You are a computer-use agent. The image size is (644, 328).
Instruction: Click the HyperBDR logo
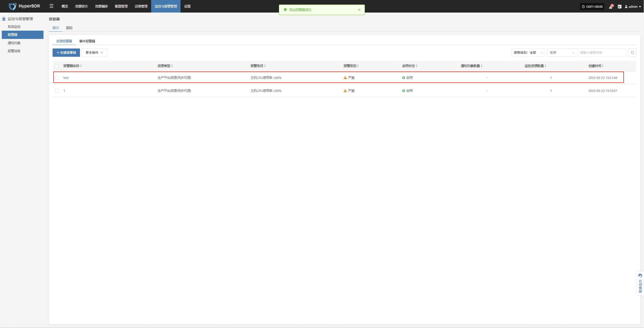pyautogui.click(x=24, y=6)
